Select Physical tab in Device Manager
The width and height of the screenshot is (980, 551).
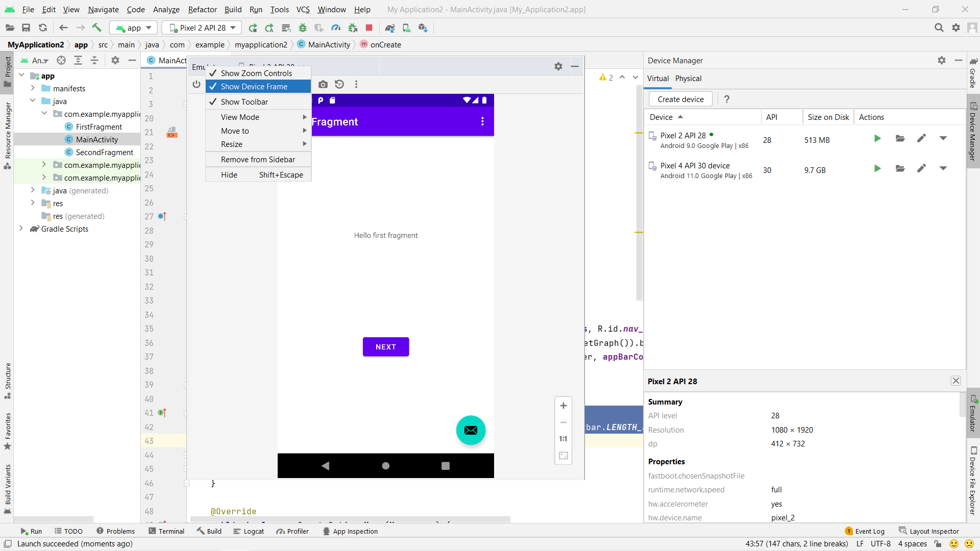(x=689, y=79)
